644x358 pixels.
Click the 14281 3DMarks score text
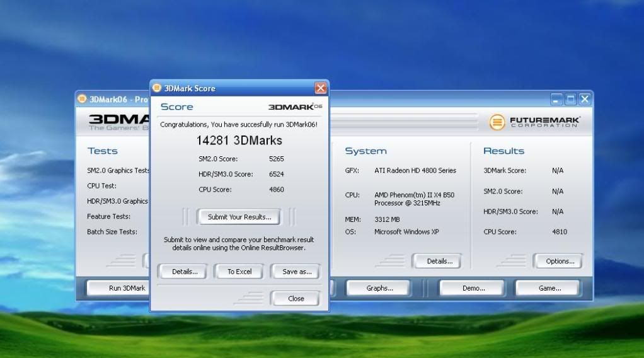click(x=239, y=141)
